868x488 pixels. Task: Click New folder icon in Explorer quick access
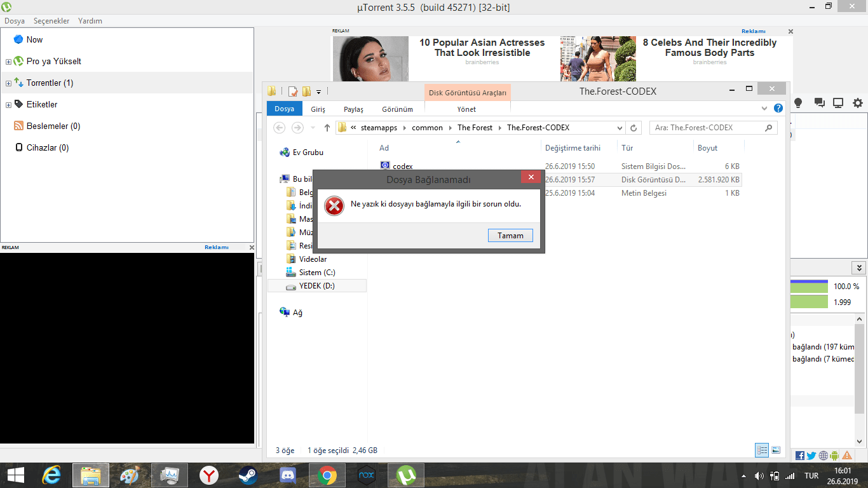click(306, 91)
